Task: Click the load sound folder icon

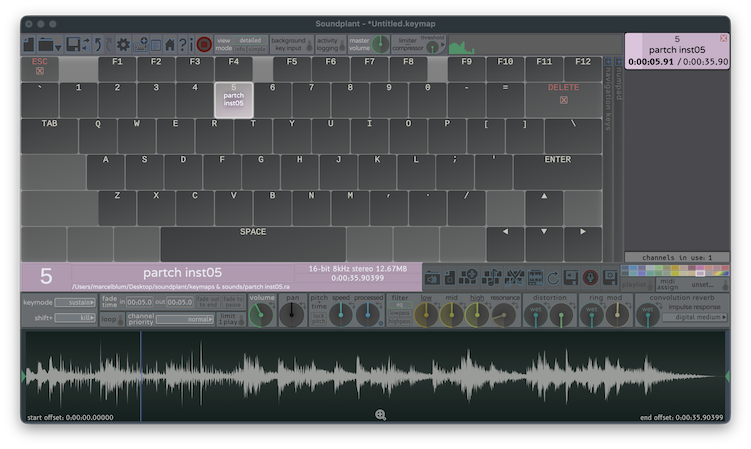Action: coord(432,278)
